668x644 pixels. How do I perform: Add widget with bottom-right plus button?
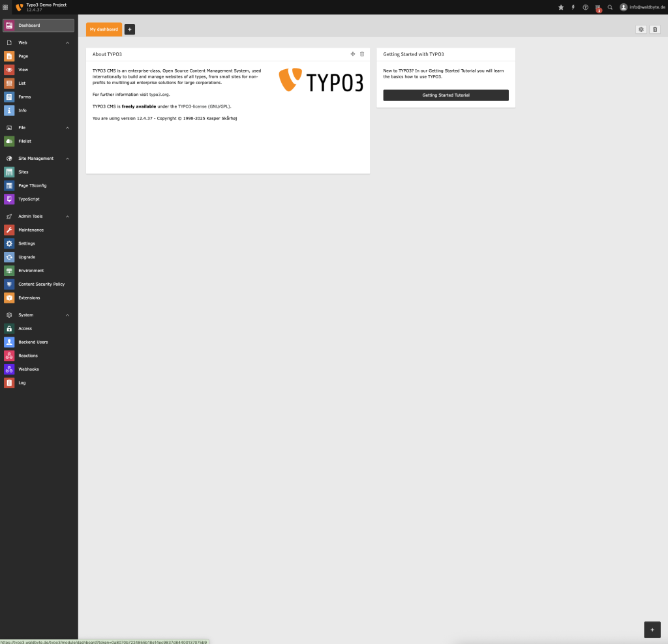[652, 630]
